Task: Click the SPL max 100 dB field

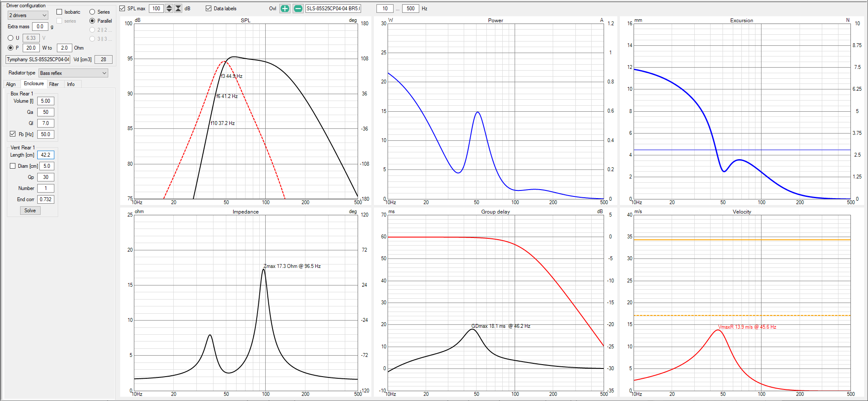Action: (157, 9)
